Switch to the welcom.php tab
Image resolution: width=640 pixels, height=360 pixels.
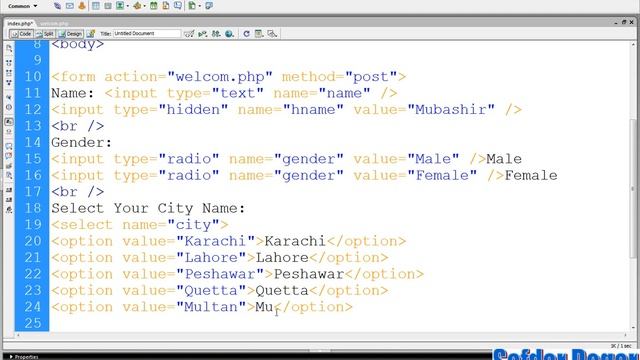click(54, 24)
